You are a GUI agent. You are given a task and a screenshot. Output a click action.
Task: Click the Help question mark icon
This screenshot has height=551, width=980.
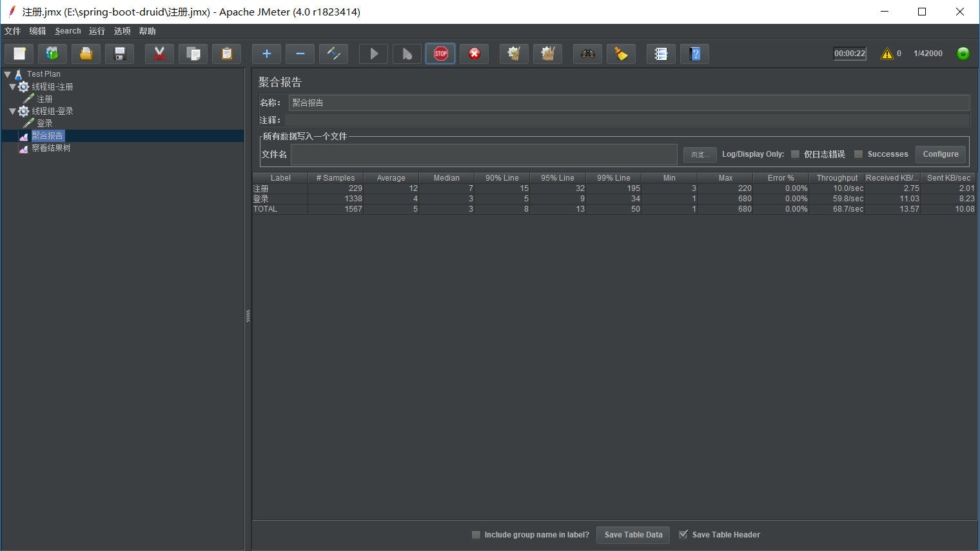tap(695, 54)
